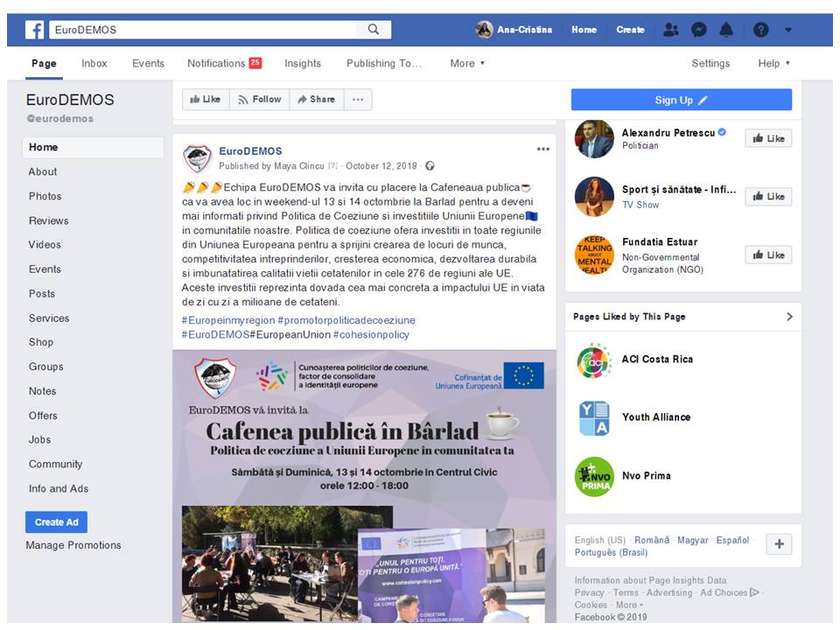Click the globe audience icon on post
This screenshot has width=840, height=630.
click(430, 166)
